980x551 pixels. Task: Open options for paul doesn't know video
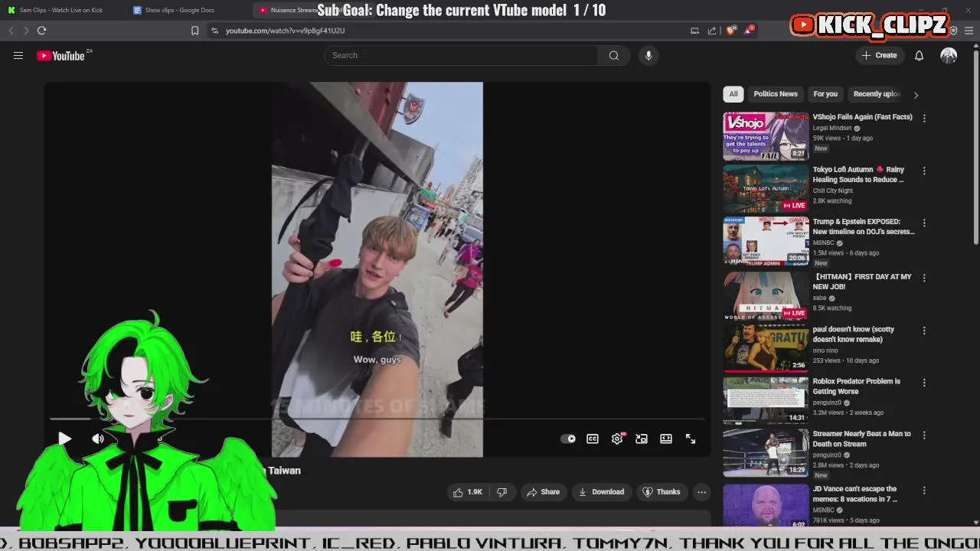(924, 331)
